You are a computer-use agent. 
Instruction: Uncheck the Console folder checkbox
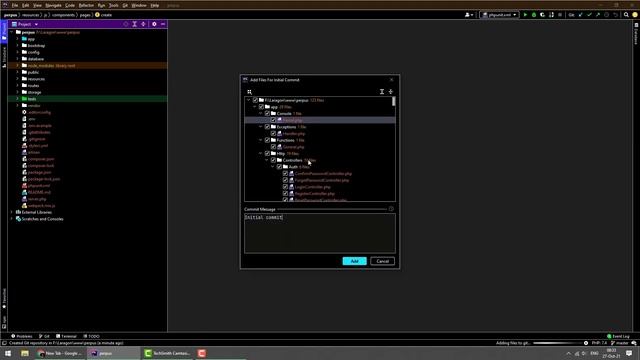tap(267, 113)
